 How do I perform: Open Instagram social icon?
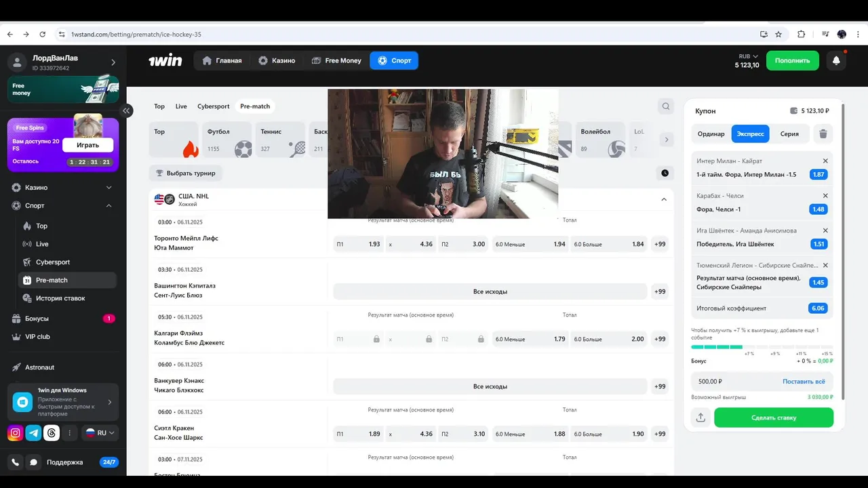(x=16, y=433)
